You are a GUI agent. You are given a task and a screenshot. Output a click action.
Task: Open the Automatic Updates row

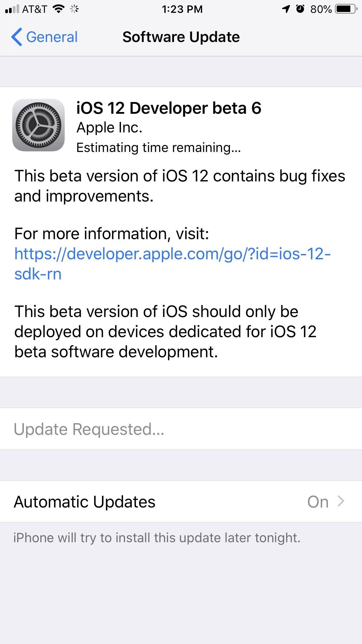[x=181, y=501]
